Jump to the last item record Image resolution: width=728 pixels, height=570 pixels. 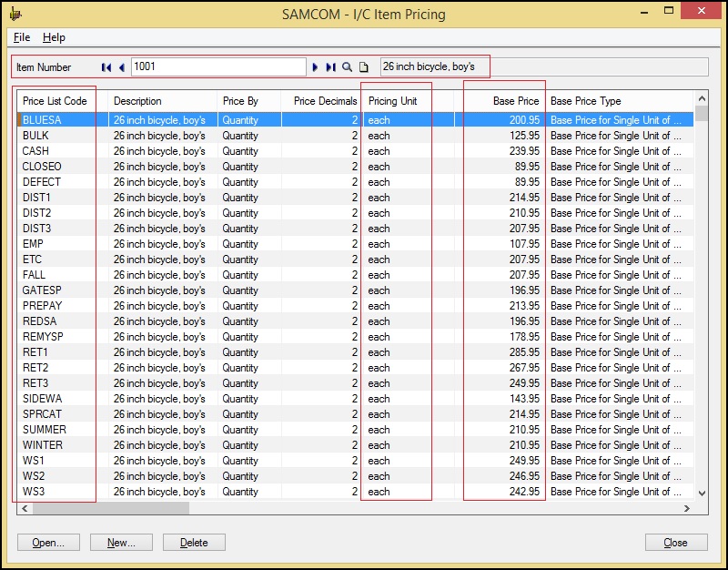click(x=330, y=67)
